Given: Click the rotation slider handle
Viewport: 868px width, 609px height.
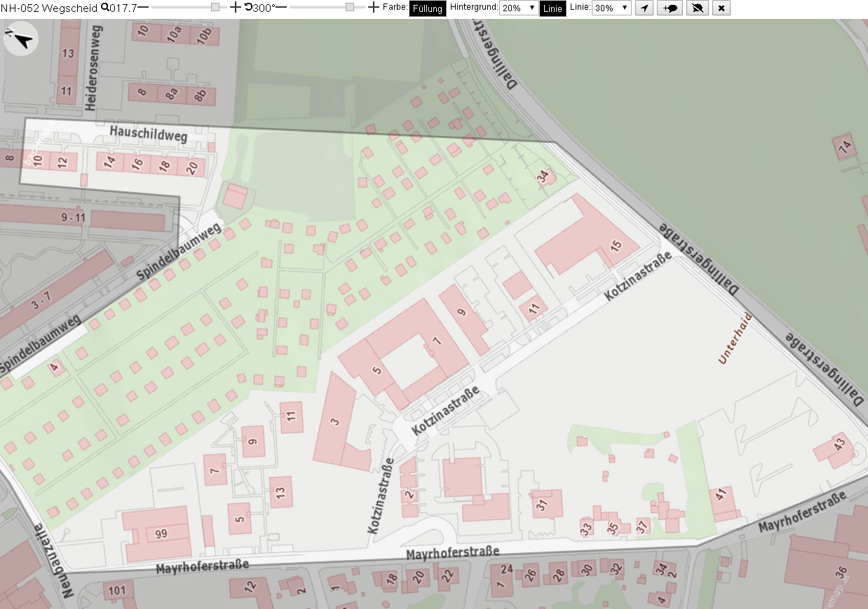Looking at the screenshot, I should point(350,7).
